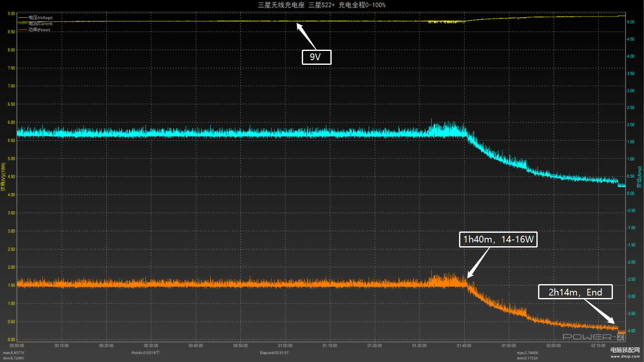The height and width of the screenshot is (362, 644).
Task: Click the chart title 三星无线充电座 三星S22+
Action: pyautogui.click(x=296, y=5)
